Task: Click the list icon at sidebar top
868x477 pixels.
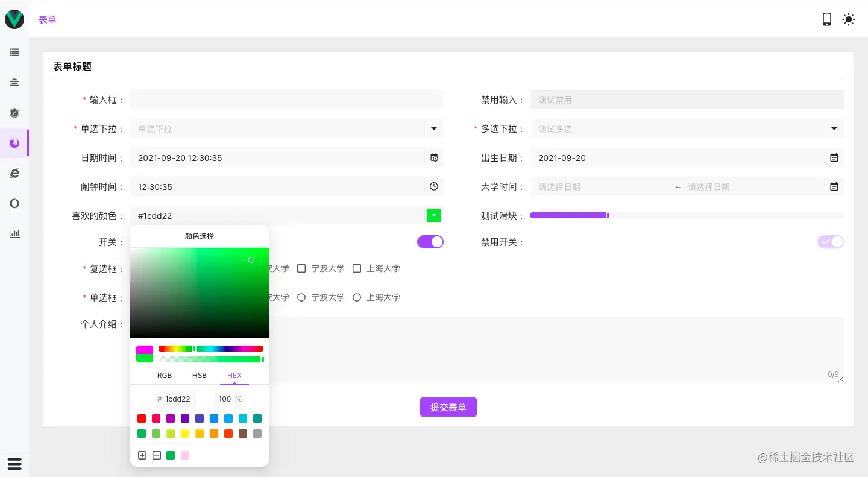Action: click(14, 52)
